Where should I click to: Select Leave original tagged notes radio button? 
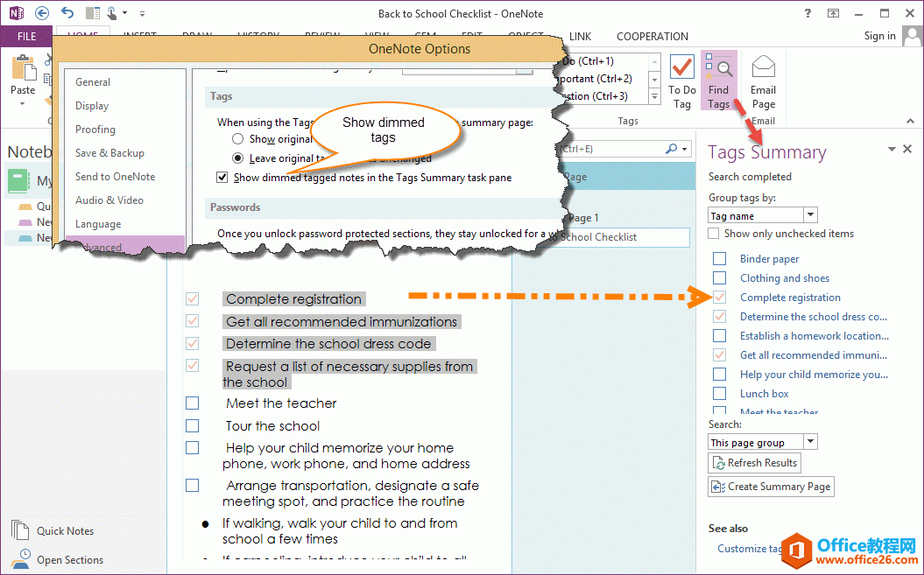tap(237, 158)
